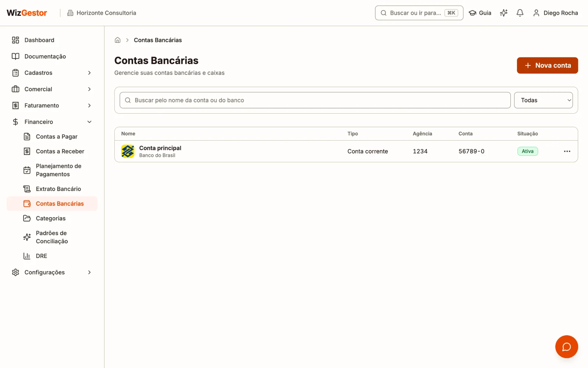This screenshot has width=588, height=368.
Task: Go to Contas a Receber
Action: 52,151
